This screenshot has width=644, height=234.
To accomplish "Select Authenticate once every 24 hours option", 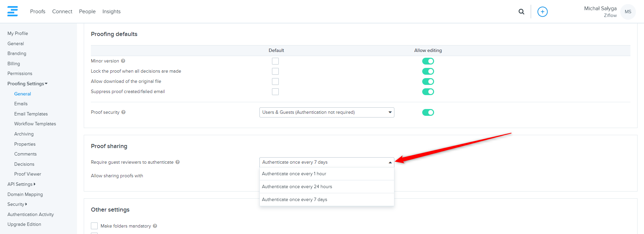I will coord(297,187).
